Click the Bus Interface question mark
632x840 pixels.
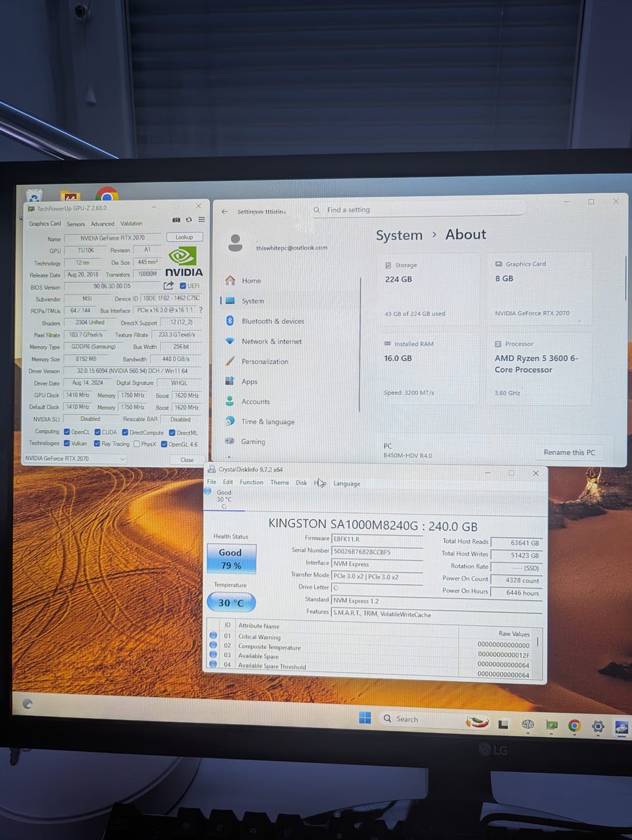point(201,310)
